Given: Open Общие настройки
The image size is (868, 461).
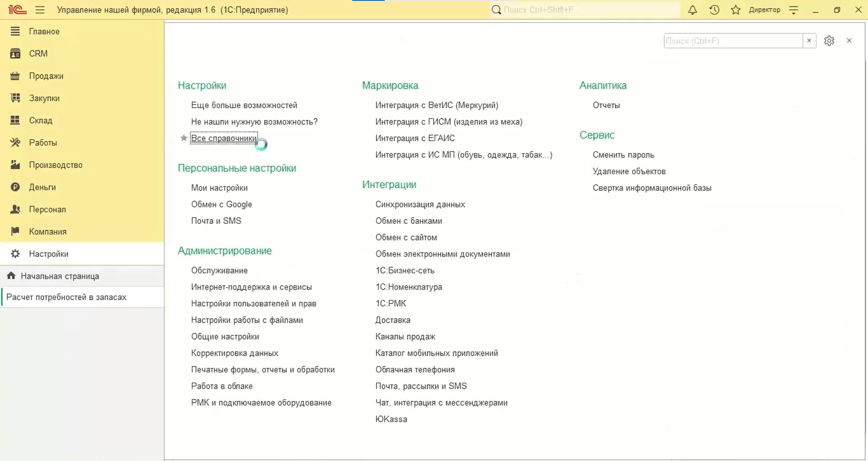Looking at the screenshot, I should 225,336.
